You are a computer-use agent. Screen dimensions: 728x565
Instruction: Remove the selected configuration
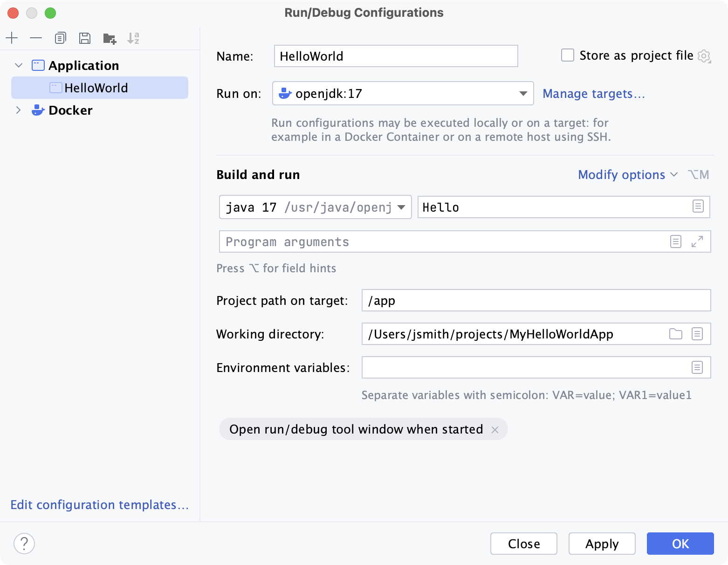coord(36,38)
